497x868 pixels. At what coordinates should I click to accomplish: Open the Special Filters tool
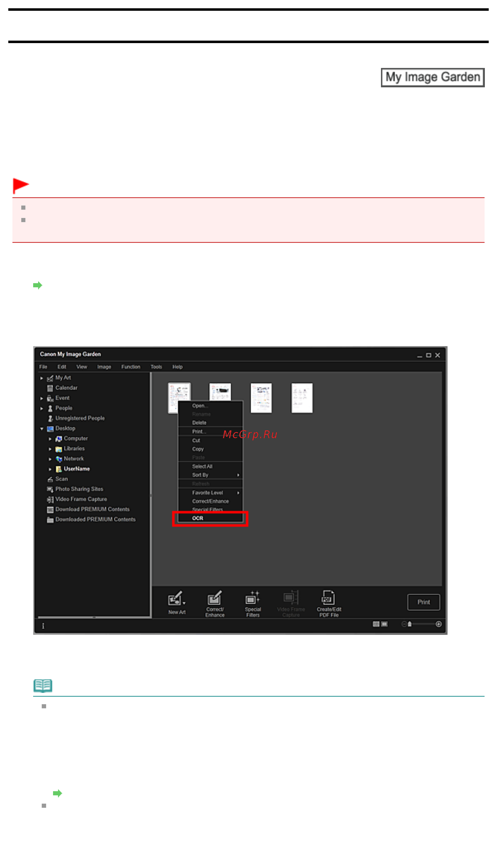coord(253,603)
